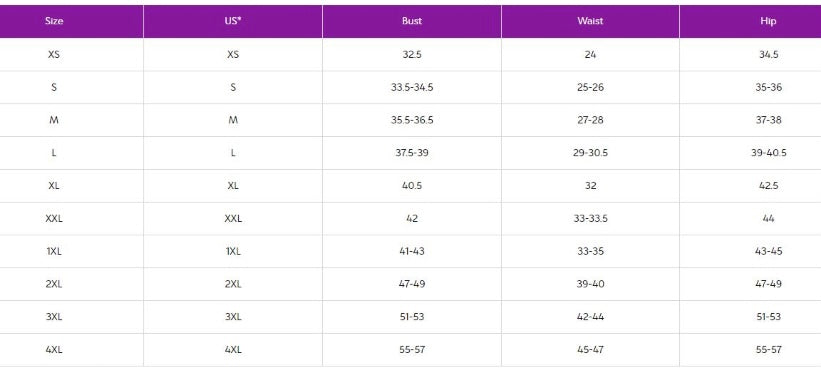Screen dimensions: 821x368
Task: Select the 2XL US size cell
Action: coord(233,284)
